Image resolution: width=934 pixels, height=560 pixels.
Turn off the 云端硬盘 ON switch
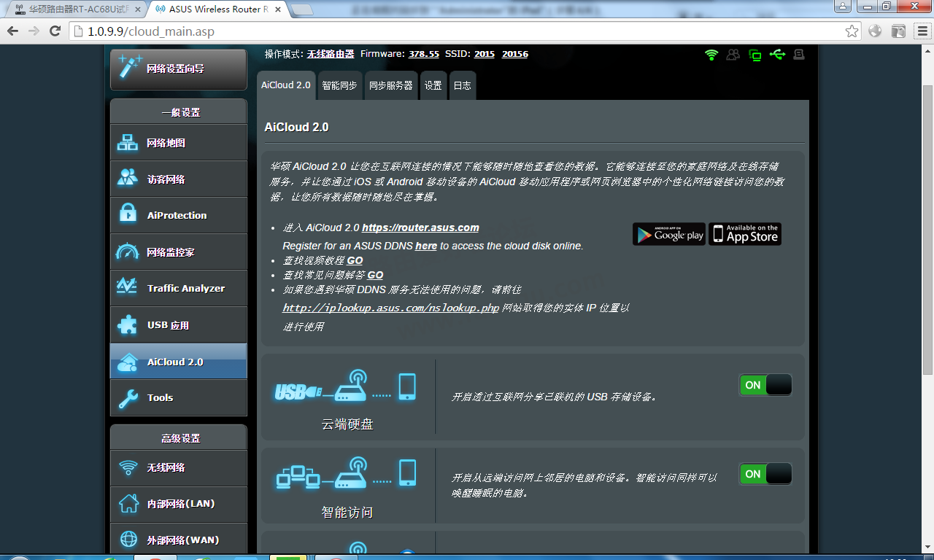[x=765, y=385]
